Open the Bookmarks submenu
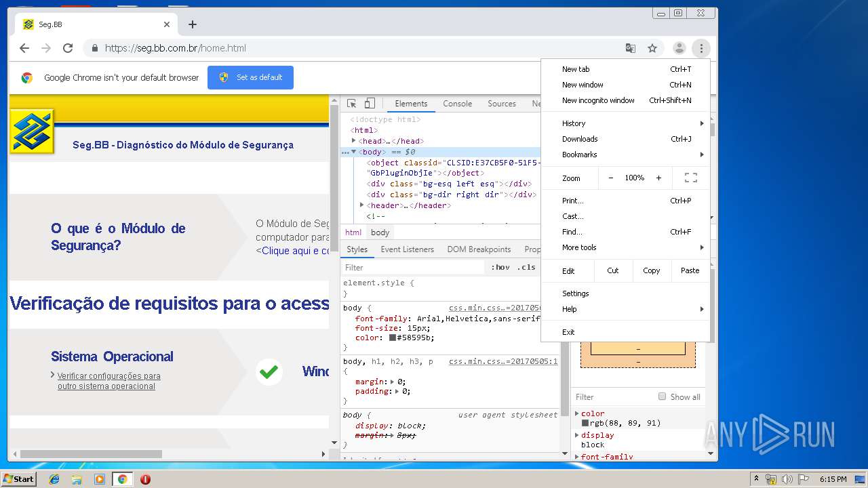Image resolution: width=868 pixels, height=488 pixels. click(x=625, y=155)
